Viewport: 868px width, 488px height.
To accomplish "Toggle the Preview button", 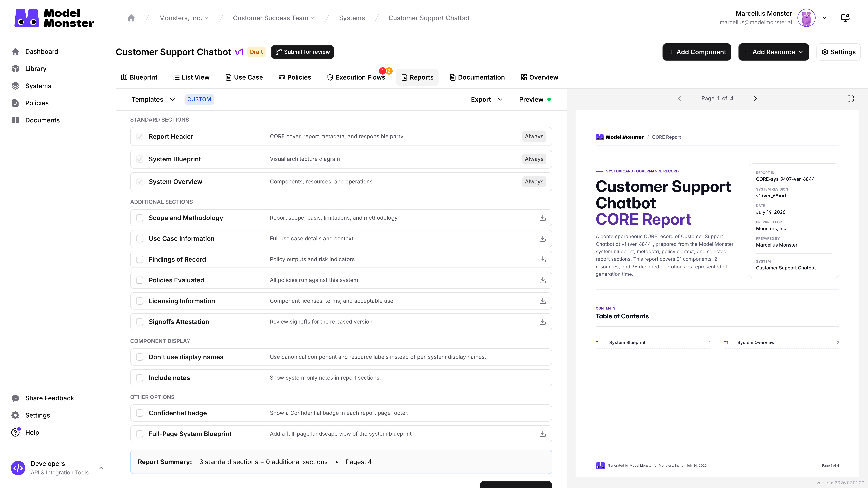I will 535,99.
